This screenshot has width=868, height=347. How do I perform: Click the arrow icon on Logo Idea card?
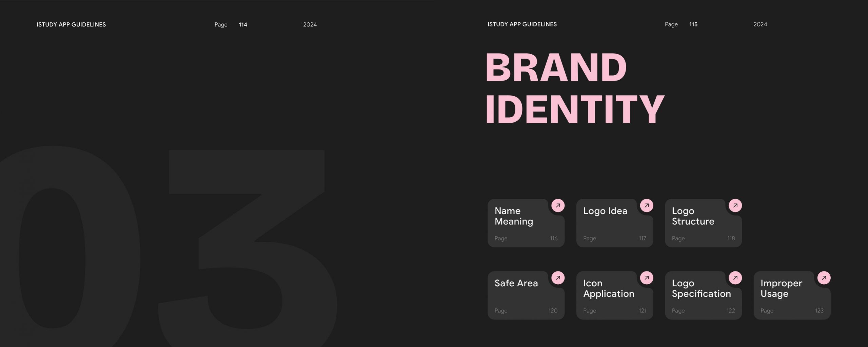point(647,205)
